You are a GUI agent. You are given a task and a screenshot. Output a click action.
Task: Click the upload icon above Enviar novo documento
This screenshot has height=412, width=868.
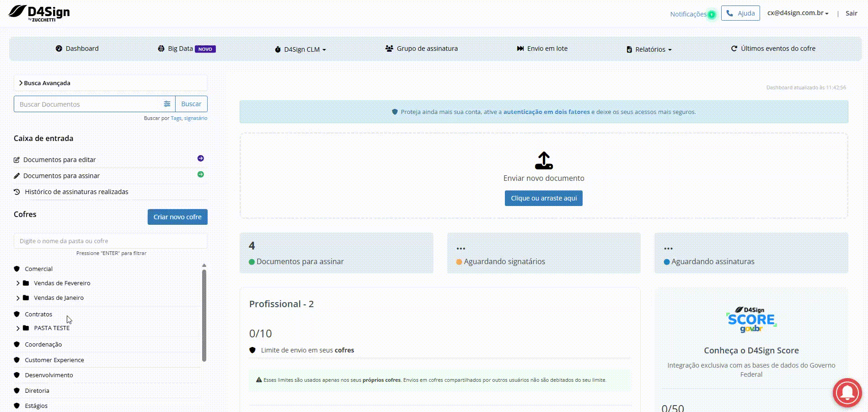(x=544, y=161)
